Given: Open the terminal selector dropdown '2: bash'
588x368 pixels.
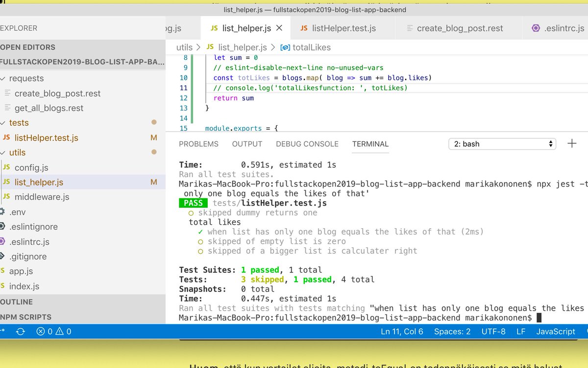Looking at the screenshot, I should 502,144.
